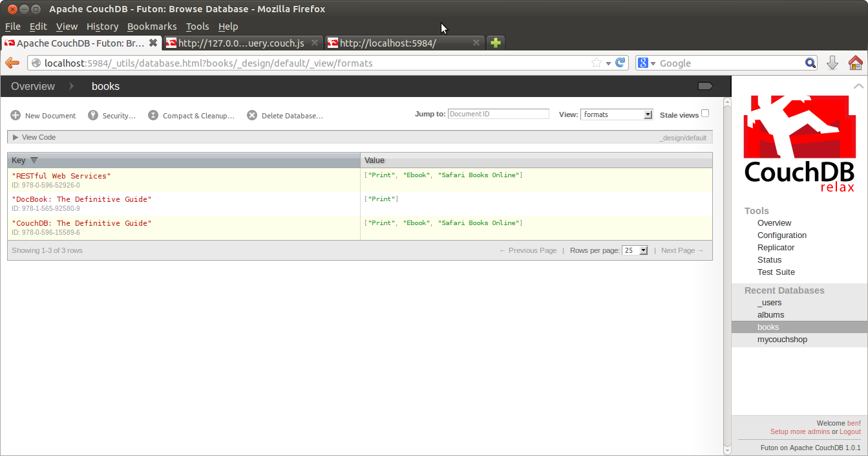868x456 pixels.
Task: Click the Delete Database... button label
Action: pos(292,116)
